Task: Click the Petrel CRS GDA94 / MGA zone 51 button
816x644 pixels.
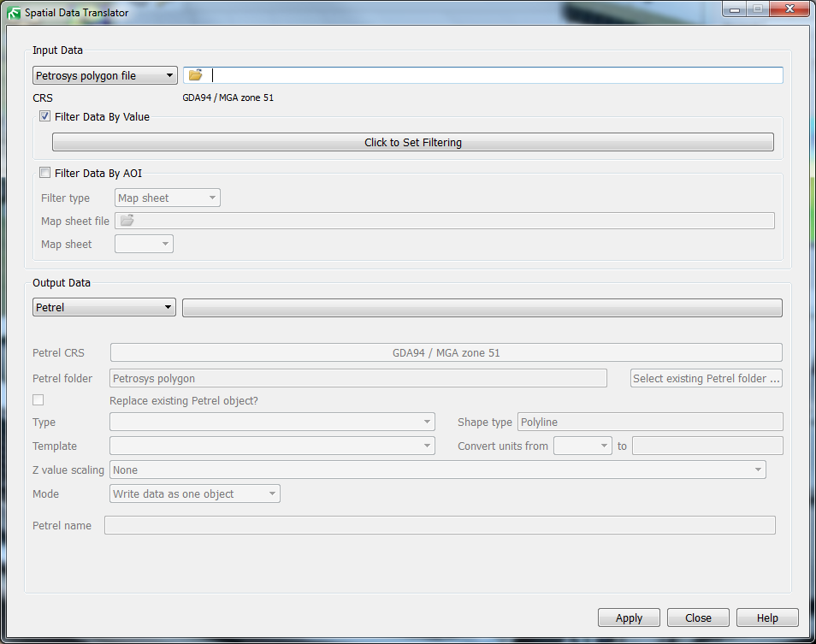Action: pos(446,352)
